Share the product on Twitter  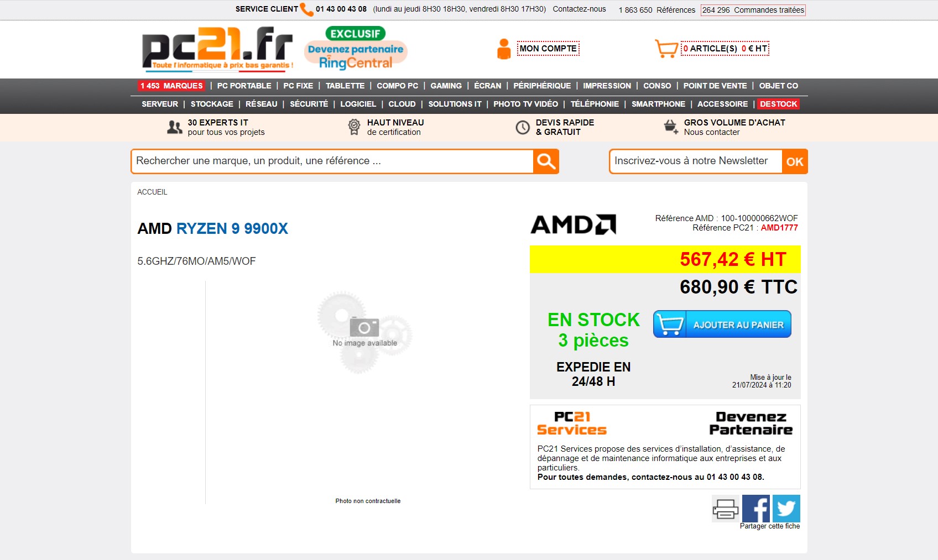(786, 509)
